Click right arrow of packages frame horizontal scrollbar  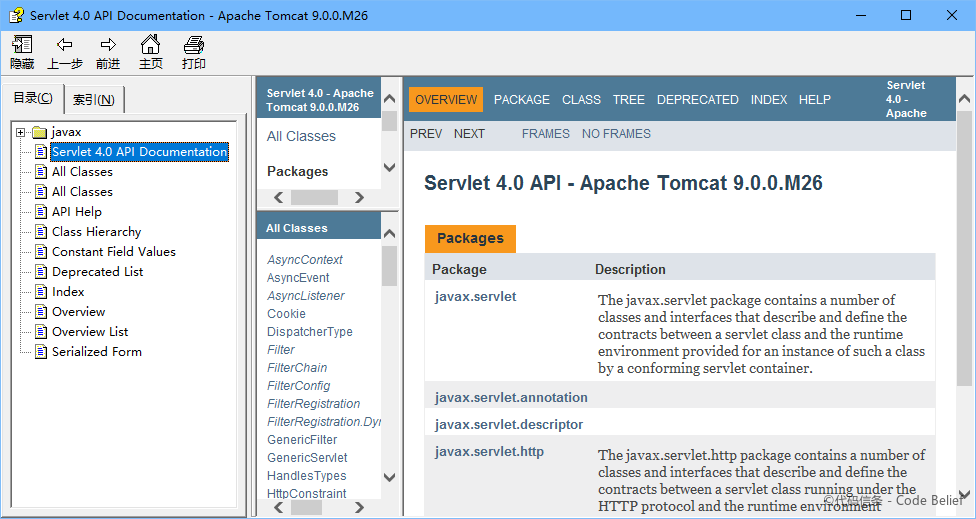click(x=359, y=197)
